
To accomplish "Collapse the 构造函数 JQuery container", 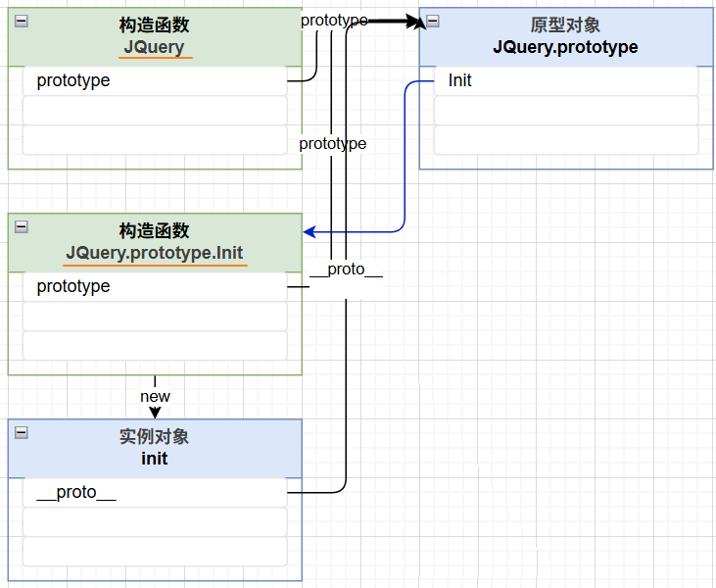I will point(22,21).
